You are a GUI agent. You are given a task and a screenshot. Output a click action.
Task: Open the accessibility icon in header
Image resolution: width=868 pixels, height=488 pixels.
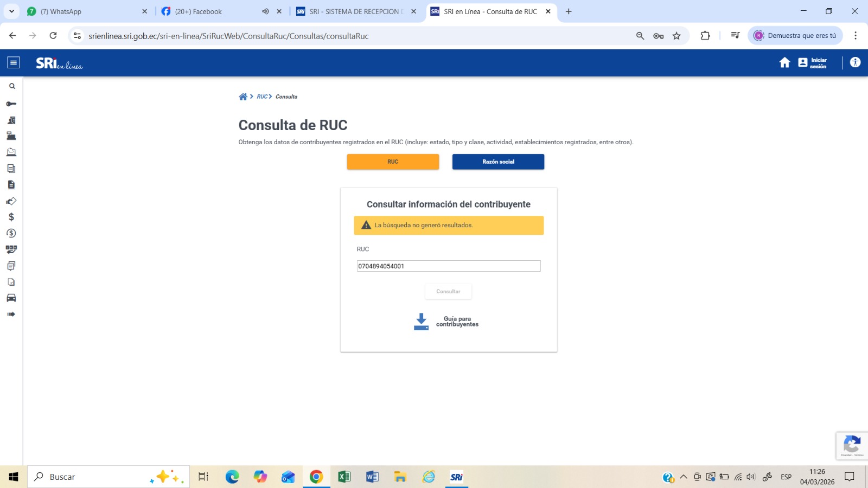855,62
